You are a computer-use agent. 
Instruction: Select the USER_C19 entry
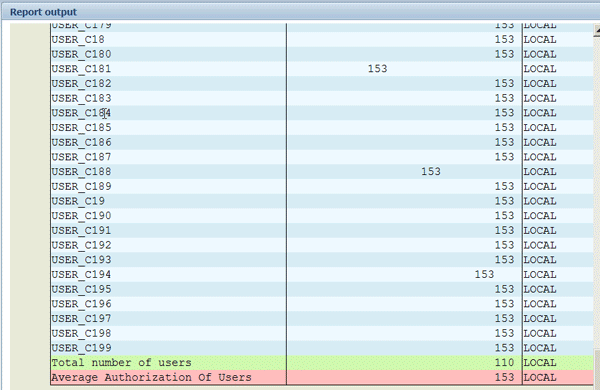coord(78,201)
